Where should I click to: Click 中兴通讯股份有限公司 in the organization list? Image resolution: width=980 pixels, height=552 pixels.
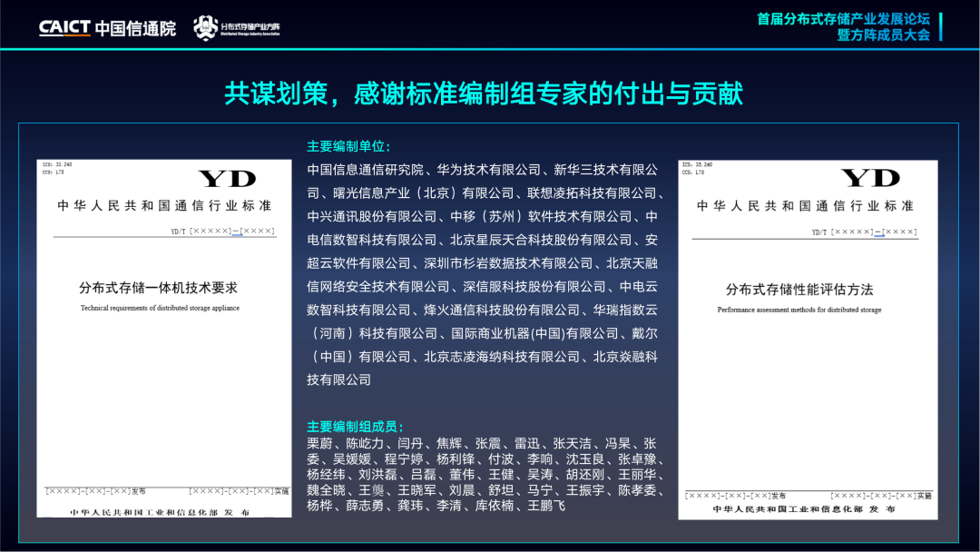coord(372,216)
